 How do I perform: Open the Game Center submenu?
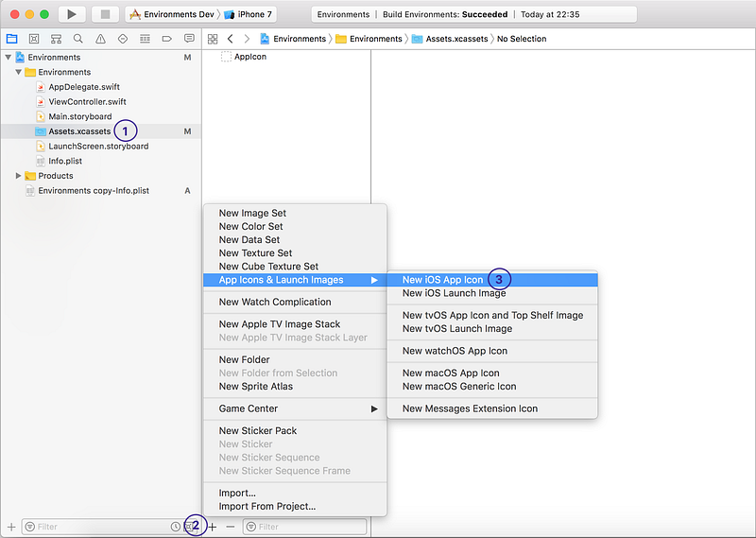pyautogui.click(x=295, y=408)
